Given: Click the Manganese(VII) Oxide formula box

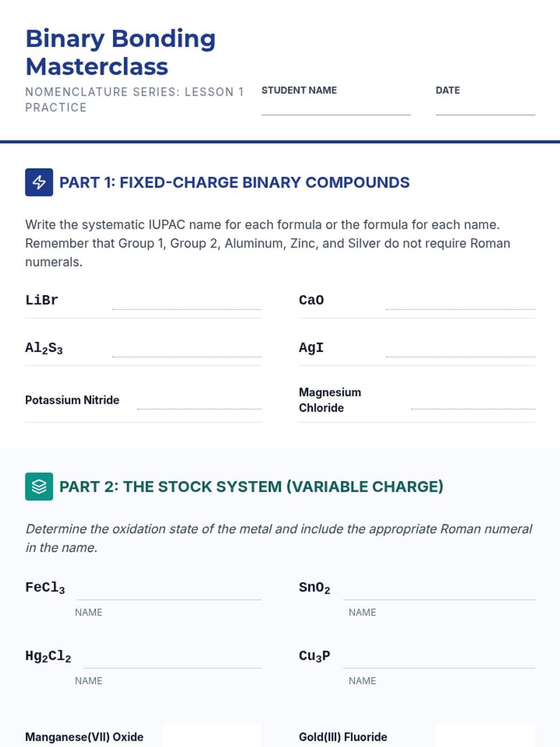Looking at the screenshot, I should 211,736.
